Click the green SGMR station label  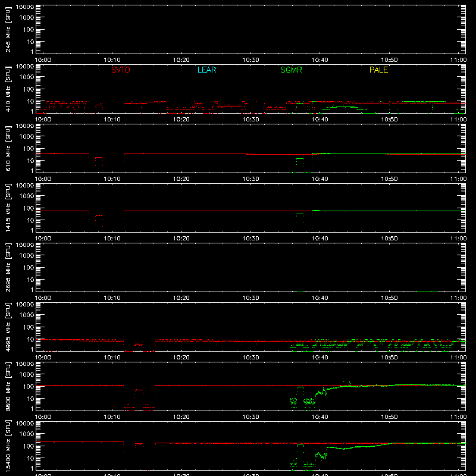[291, 70]
